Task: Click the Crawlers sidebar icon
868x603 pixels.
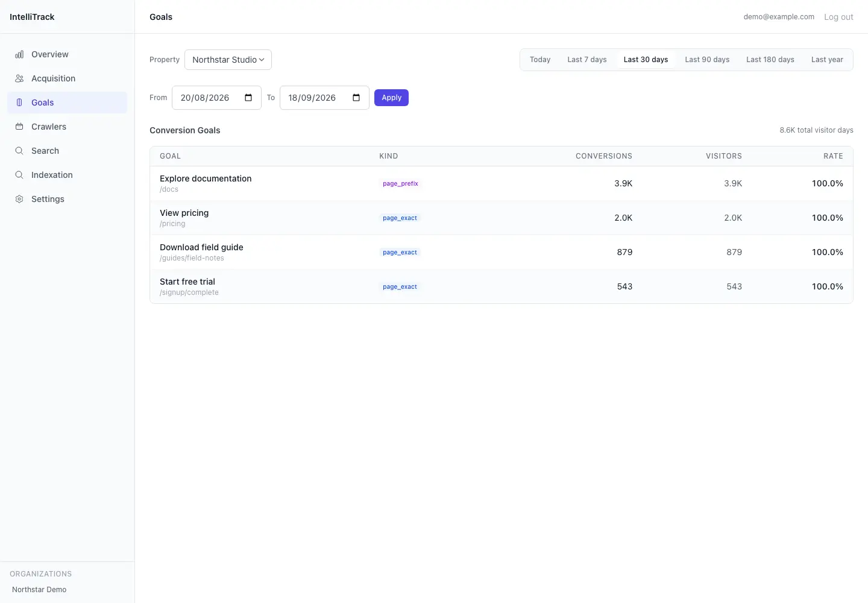Action: pyautogui.click(x=19, y=127)
